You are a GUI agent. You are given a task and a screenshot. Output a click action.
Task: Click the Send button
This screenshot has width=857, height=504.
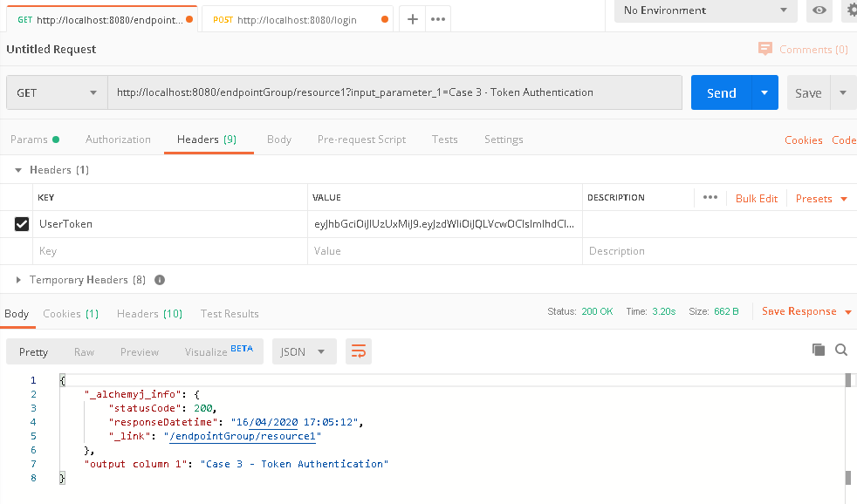[721, 92]
